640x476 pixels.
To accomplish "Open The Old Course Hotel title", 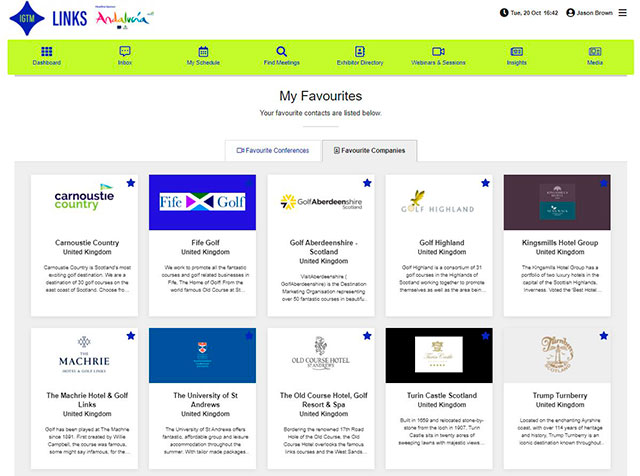I will point(324,400).
